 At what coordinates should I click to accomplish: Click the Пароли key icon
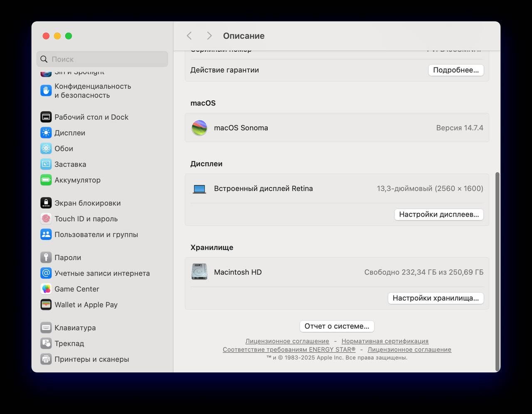click(x=46, y=257)
